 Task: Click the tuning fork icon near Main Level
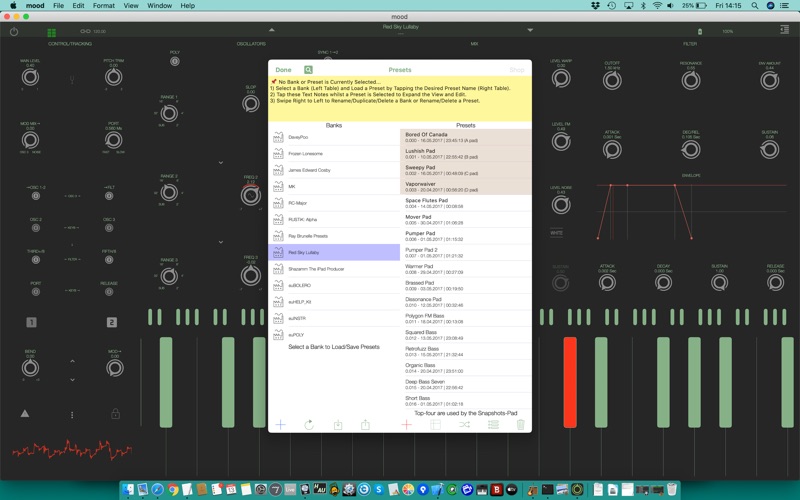pyautogui.click(x=72, y=80)
